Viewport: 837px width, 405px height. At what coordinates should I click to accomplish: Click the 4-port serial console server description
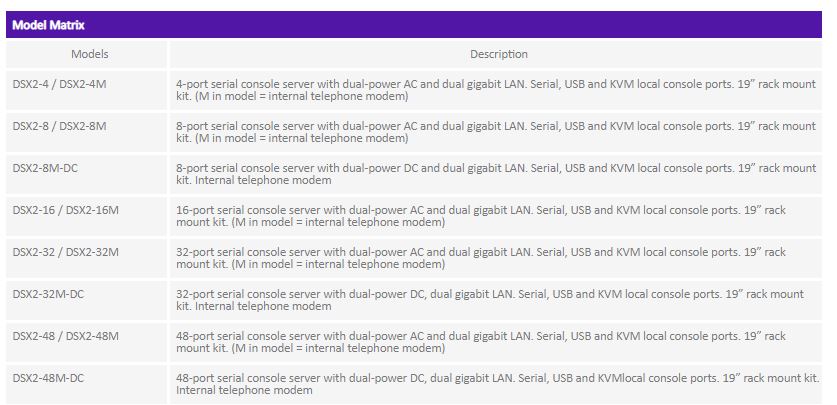[x=496, y=90]
